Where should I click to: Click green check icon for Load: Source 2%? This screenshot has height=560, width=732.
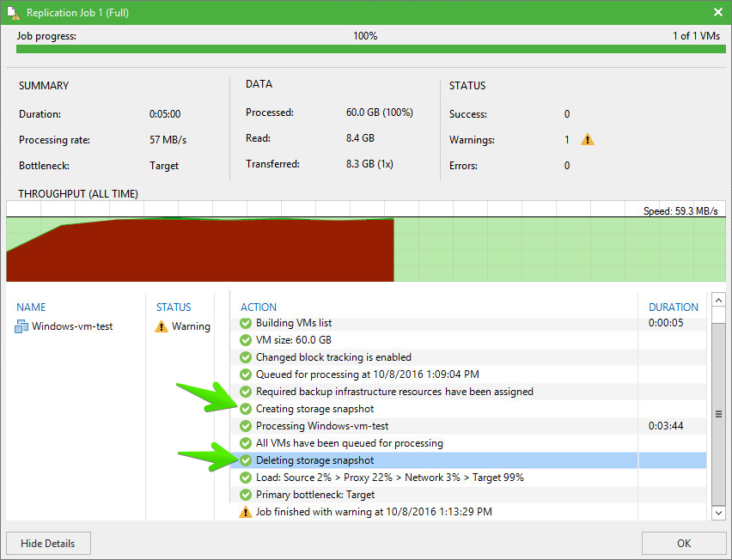tap(246, 478)
